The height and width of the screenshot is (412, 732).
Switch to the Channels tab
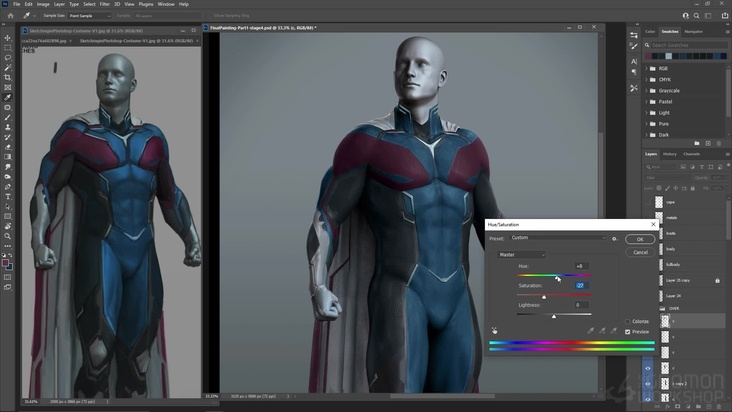[691, 154]
